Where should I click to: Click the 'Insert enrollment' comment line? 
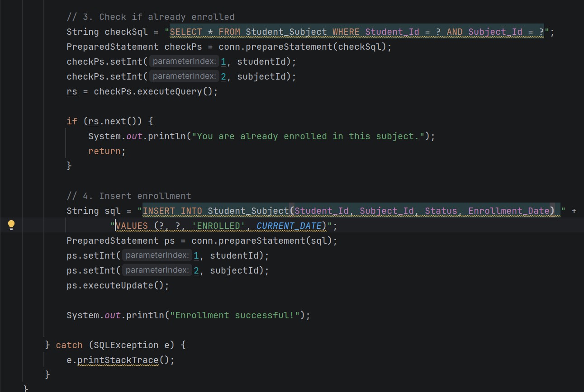click(x=128, y=196)
